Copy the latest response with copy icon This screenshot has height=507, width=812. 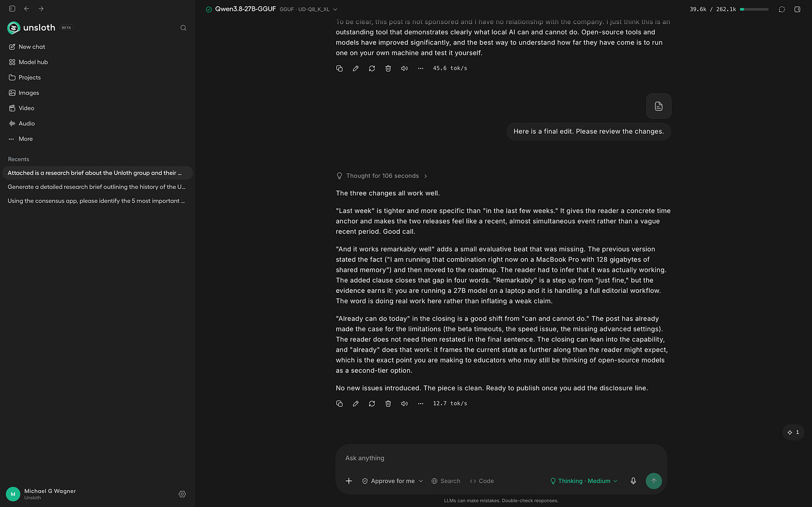[x=339, y=403]
